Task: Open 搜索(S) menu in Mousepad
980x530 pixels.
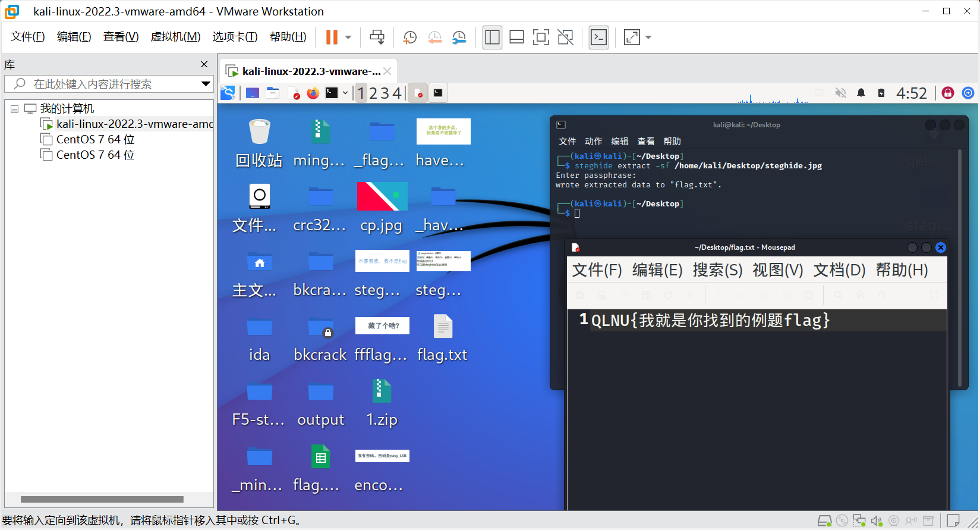Action: [717, 270]
